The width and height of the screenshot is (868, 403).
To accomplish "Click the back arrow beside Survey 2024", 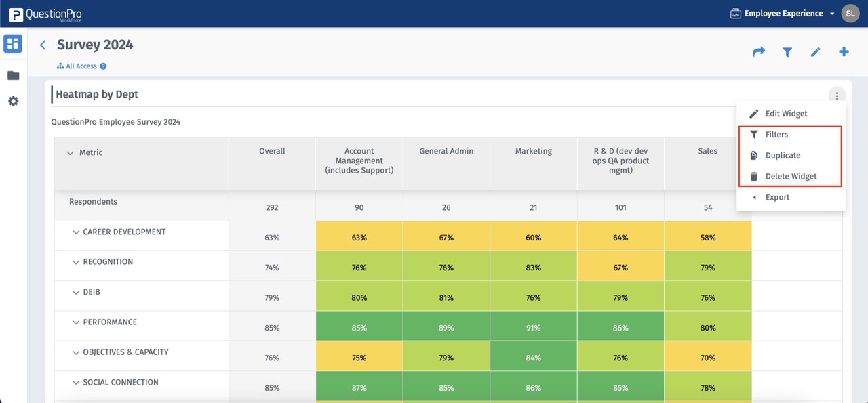I will (x=43, y=44).
